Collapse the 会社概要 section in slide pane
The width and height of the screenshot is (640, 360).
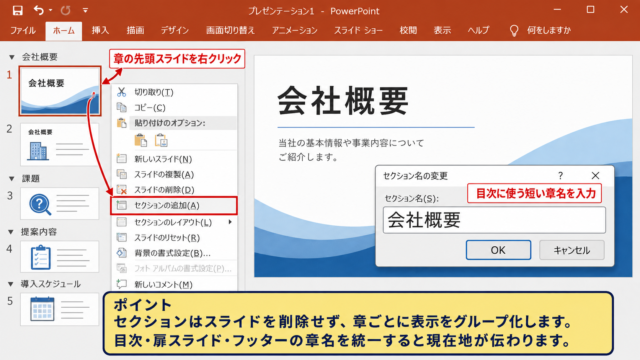(x=12, y=57)
